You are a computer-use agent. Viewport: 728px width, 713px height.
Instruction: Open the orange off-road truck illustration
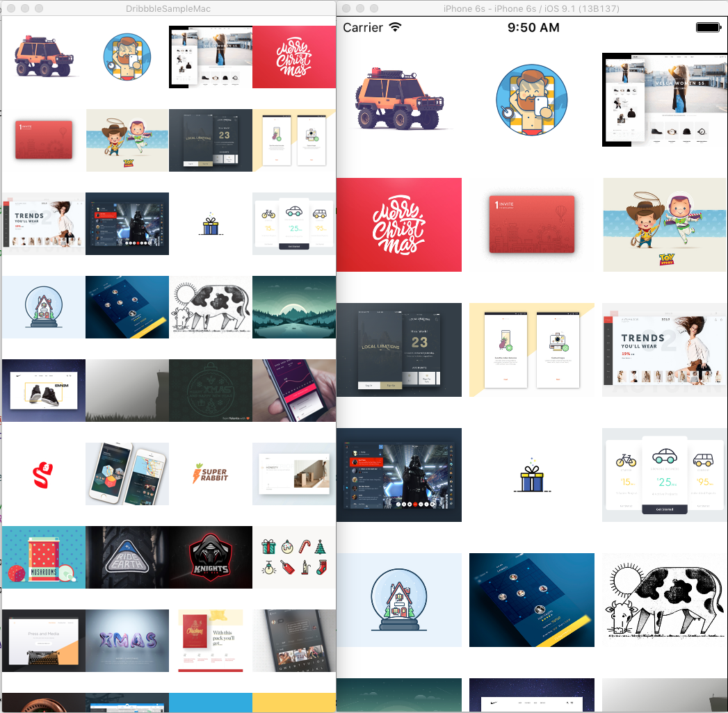point(398,99)
